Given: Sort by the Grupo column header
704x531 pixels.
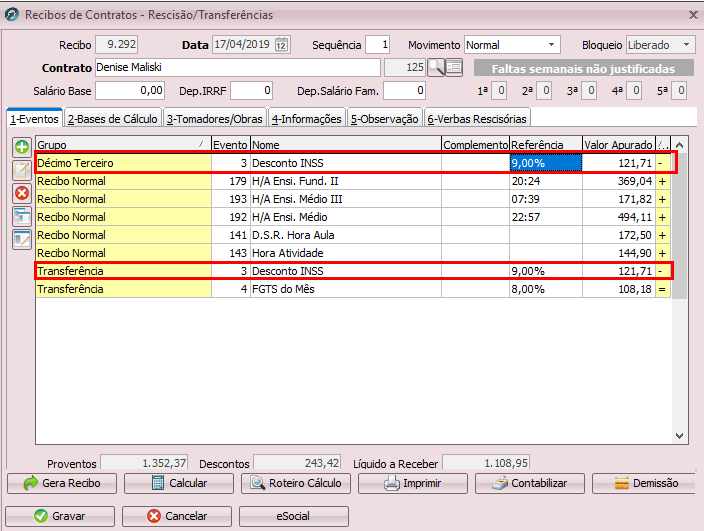Looking at the screenshot, I should click(123, 145).
